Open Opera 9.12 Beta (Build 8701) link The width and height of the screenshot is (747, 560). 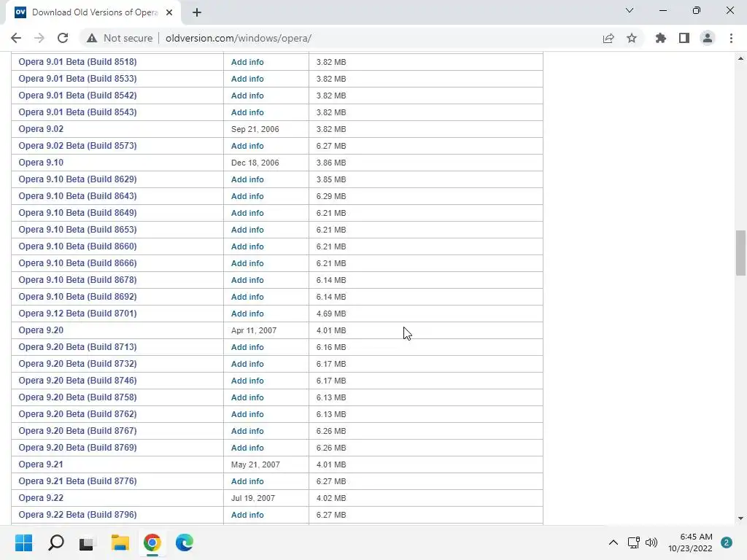77,314
